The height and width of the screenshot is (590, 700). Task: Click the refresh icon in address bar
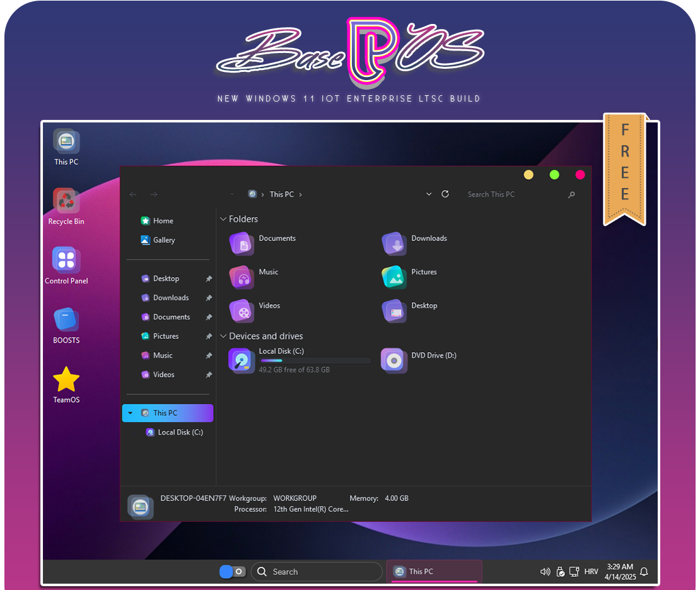(x=445, y=194)
